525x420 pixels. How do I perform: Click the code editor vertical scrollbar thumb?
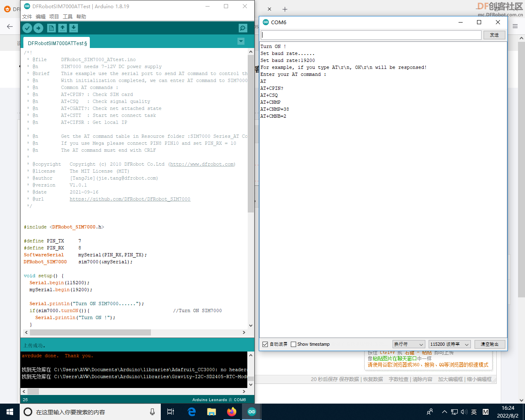pos(251,133)
